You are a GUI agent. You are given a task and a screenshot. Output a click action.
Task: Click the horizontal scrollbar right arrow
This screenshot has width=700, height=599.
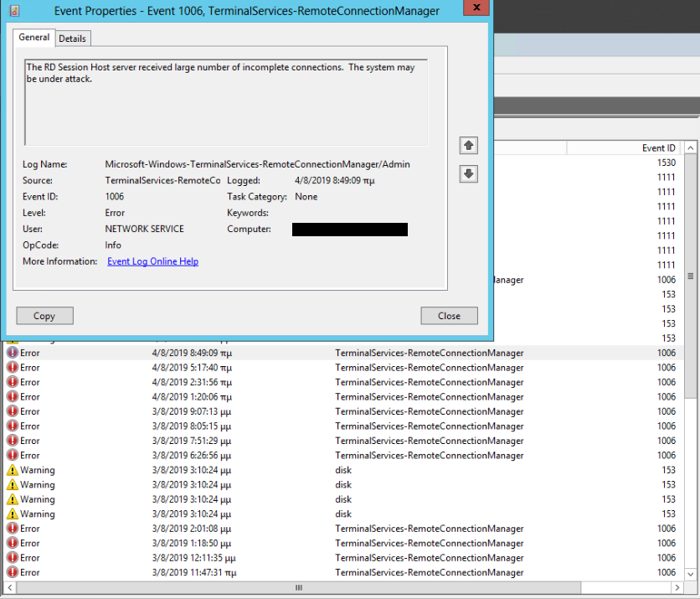[677, 587]
